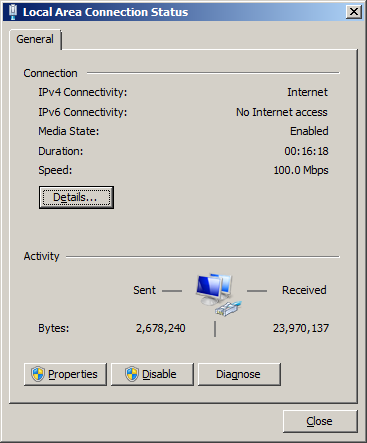Viewport: 367px width, 443px height.
Task: Run Diagnose on this connection
Action: [x=239, y=374]
